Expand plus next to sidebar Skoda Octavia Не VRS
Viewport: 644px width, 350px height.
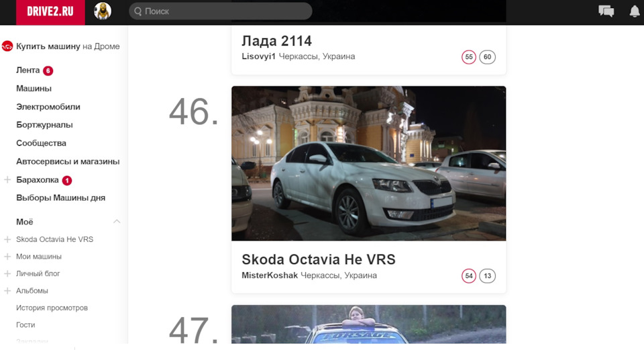click(x=7, y=239)
